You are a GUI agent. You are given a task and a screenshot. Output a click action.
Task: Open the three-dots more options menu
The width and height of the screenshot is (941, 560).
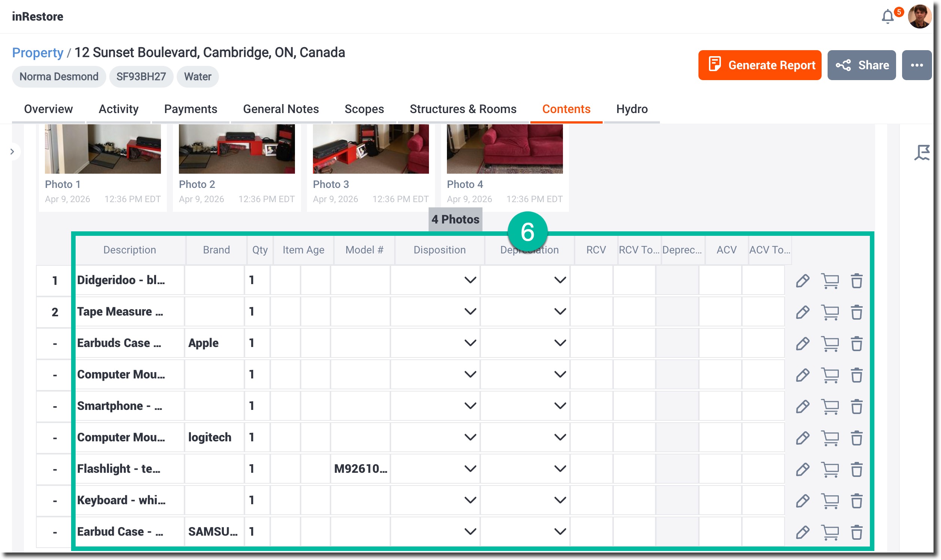916,65
